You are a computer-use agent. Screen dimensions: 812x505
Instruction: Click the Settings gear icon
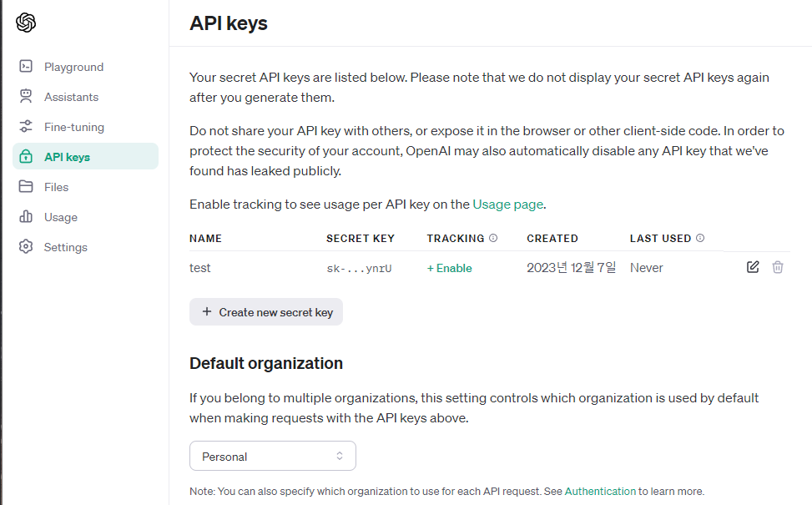[26, 246]
